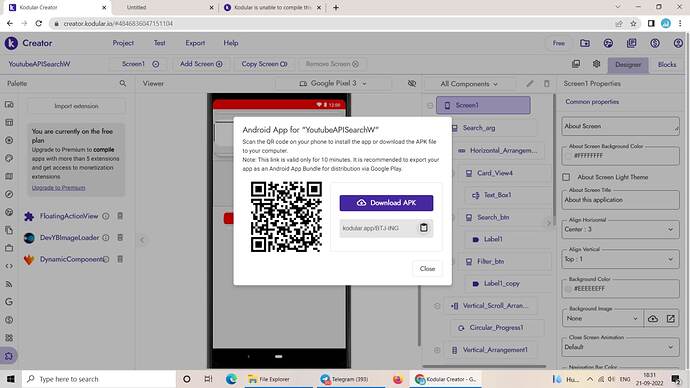Select the FloatingActionView extension
This screenshot has height=388, width=690.
click(x=69, y=216)
